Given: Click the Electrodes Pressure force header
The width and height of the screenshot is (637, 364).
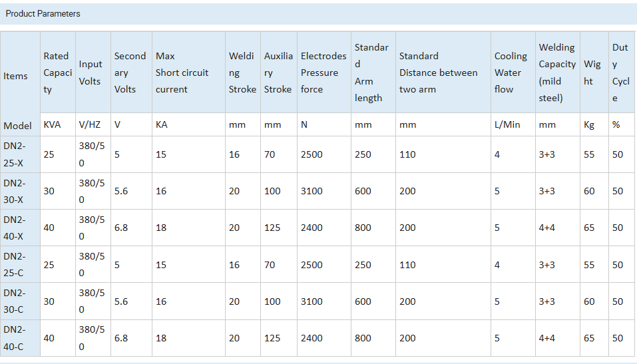Looking at the screenshot, I should pyautogui.click(x=323, y=73).
